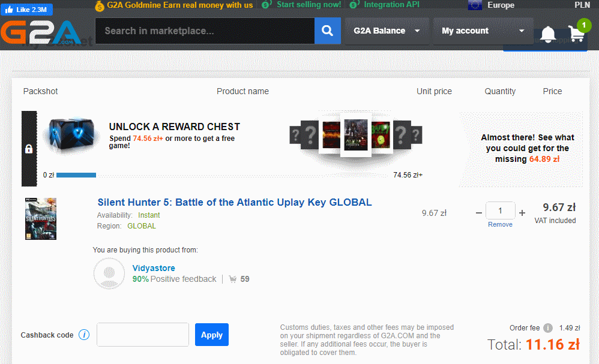Click the Facebook Like button
Screen dimensions: 599x364
click(x=26, y=10)
